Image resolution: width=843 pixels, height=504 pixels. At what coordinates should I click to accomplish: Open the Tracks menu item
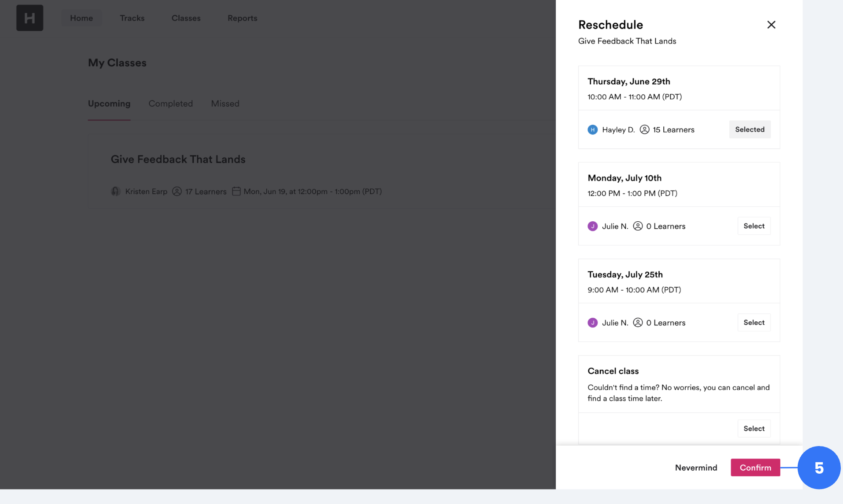[x=132, y=18]
